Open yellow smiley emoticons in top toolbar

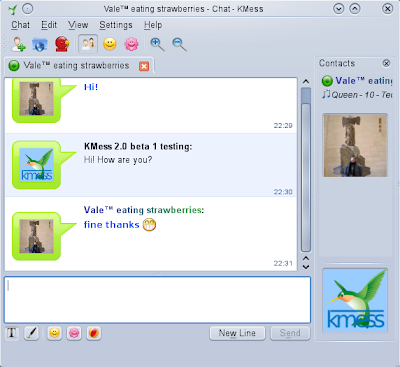click(110, 44)
